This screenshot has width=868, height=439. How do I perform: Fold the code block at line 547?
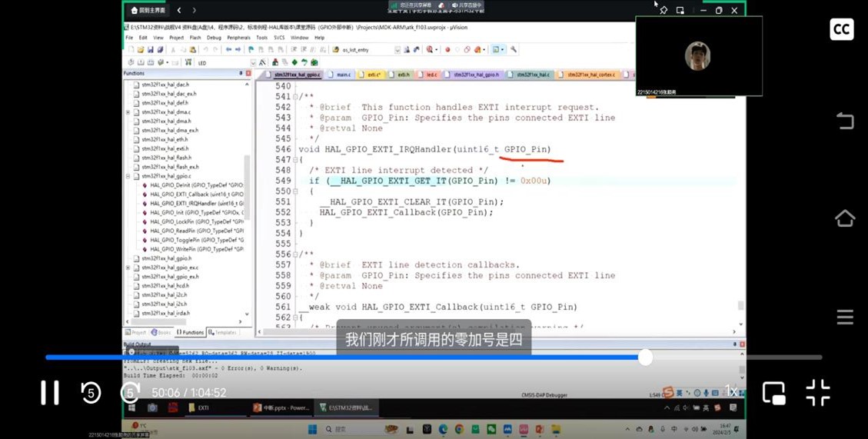click(295, 160)
